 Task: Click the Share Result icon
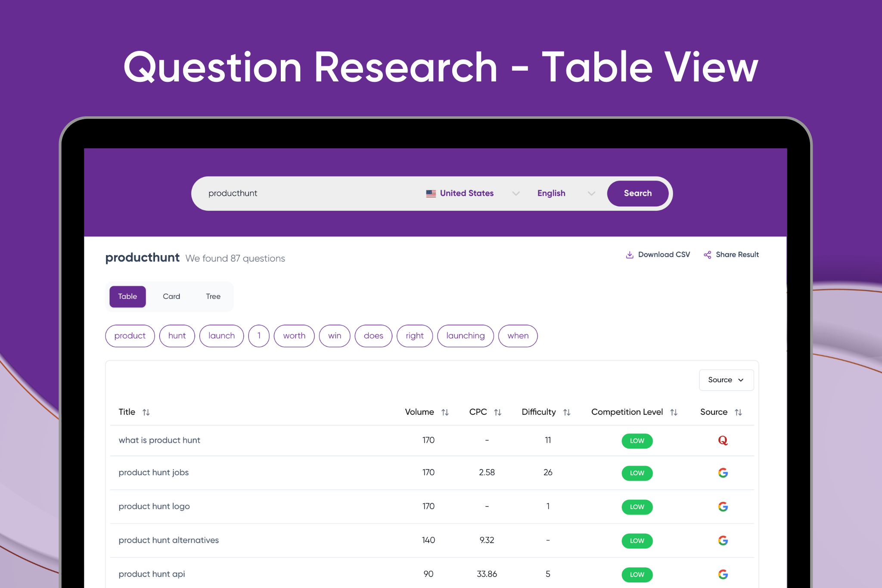coord(707,255)
